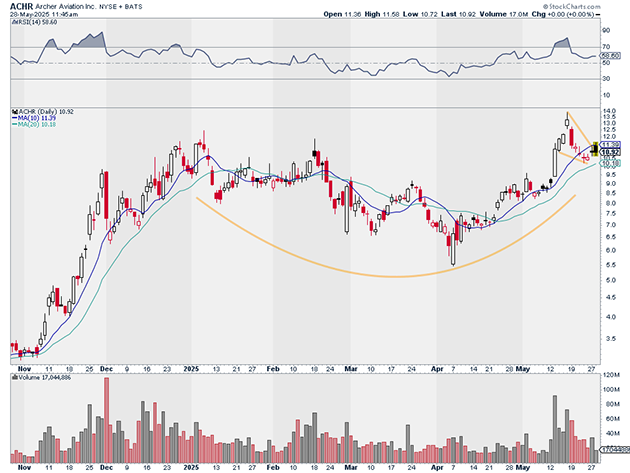This screenshot has height=473, width=630.
Task: Click the 4.0 price axis label
Action: pyautogui.click(x=610, y=317)
